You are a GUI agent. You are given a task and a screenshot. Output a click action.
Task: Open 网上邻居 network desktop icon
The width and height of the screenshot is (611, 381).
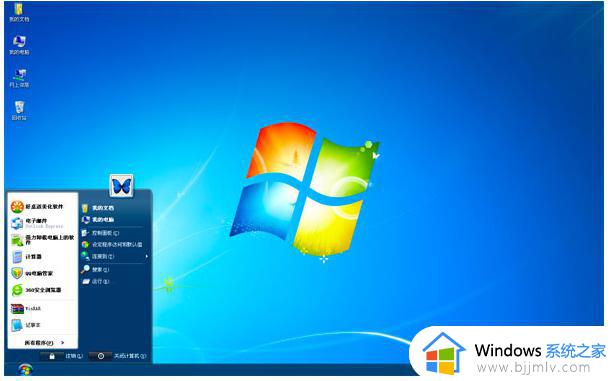19,77
